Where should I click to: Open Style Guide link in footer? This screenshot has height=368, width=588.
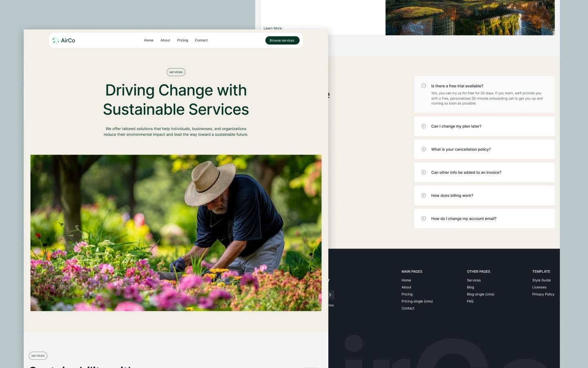(x=541, y=280)
